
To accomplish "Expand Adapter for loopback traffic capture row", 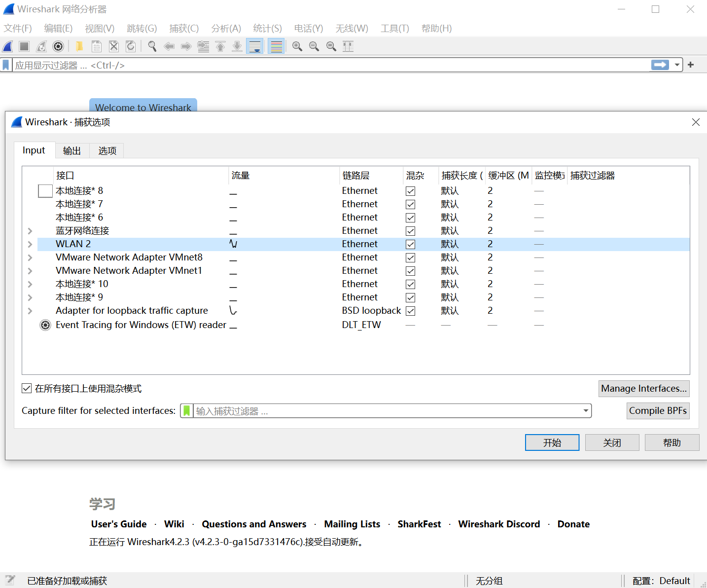I will tap(30, 311).
